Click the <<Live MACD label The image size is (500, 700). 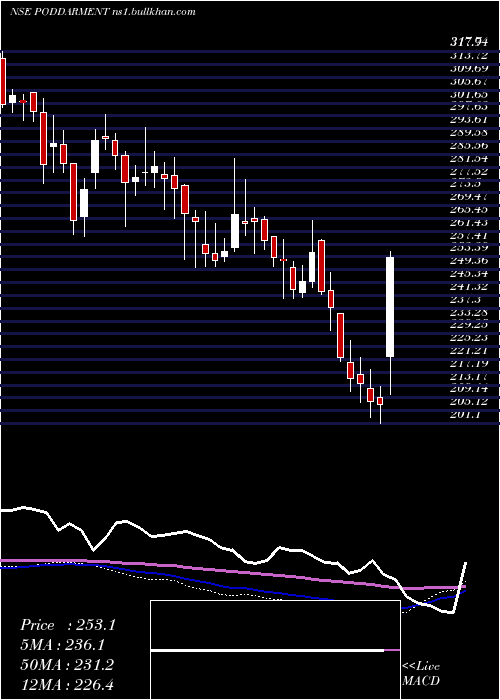[x=421, y=674]
